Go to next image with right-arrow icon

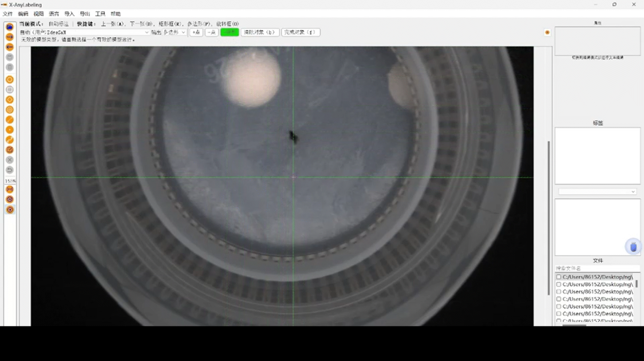point(10,37)
